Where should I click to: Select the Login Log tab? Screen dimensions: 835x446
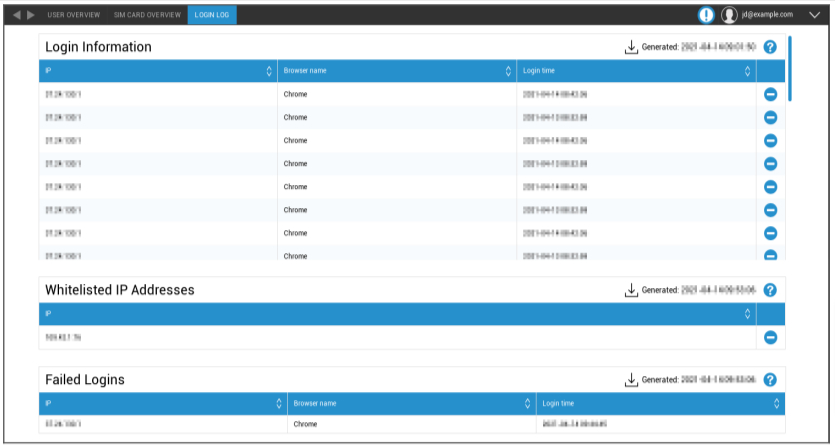pyautogui.click(x=212, y=15)
